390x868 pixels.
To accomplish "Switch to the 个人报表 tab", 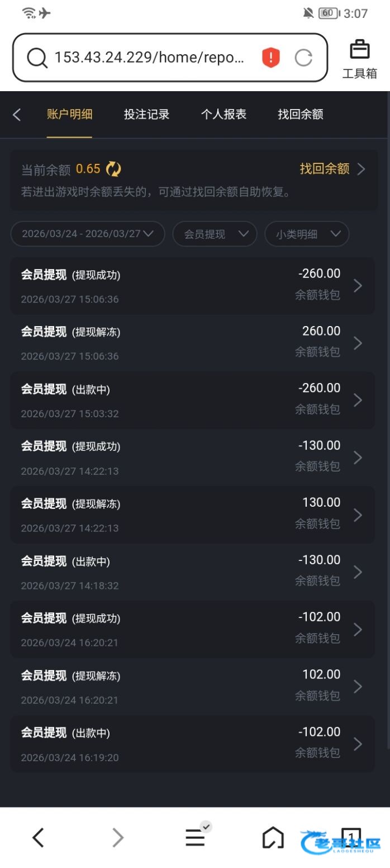I will coord(223,115).
